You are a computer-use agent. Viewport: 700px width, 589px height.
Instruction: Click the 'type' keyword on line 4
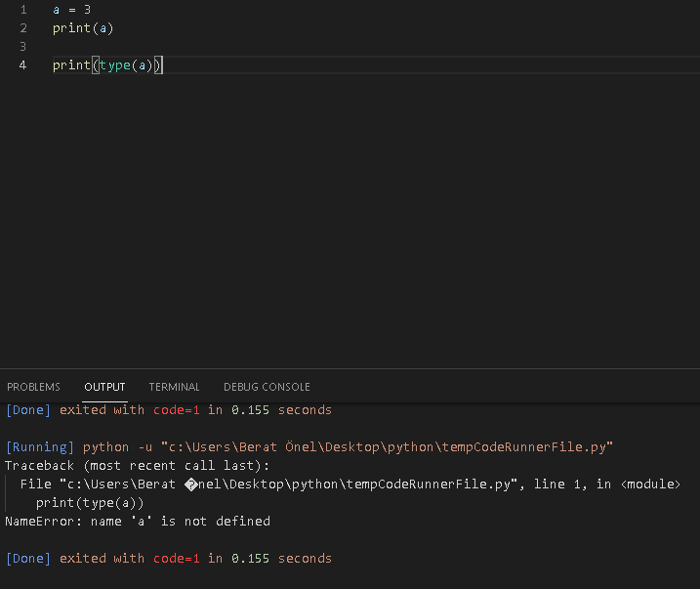point(114,64)
